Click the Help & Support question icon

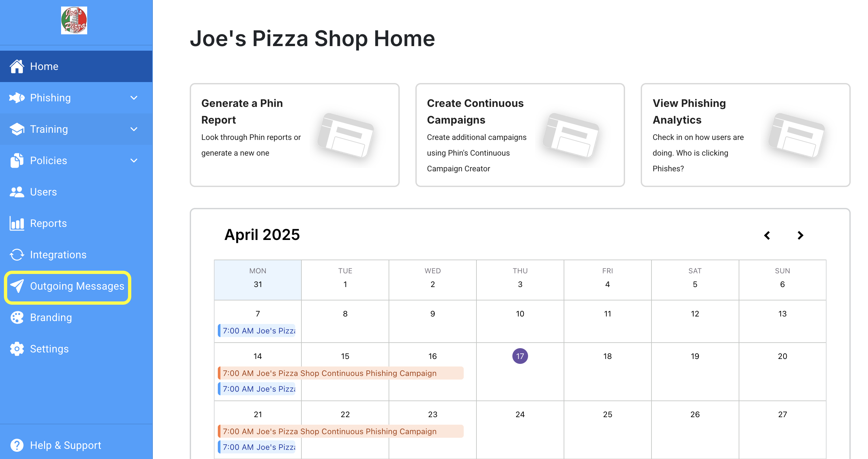[x=17, y=445]
